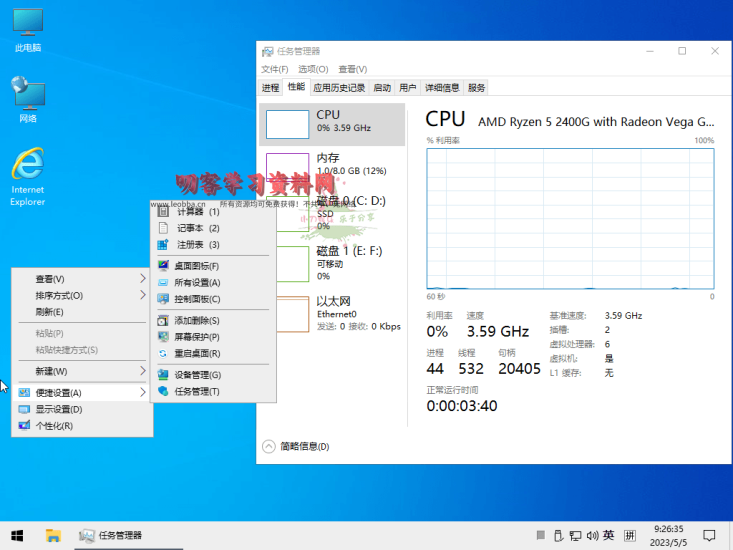Switch to the 详细信息 tab

(442, 88)
